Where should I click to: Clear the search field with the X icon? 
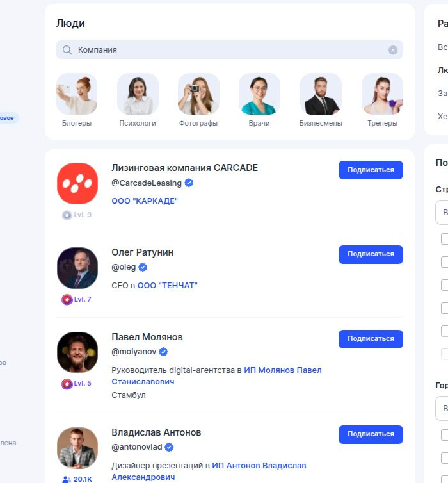point(393,50)
